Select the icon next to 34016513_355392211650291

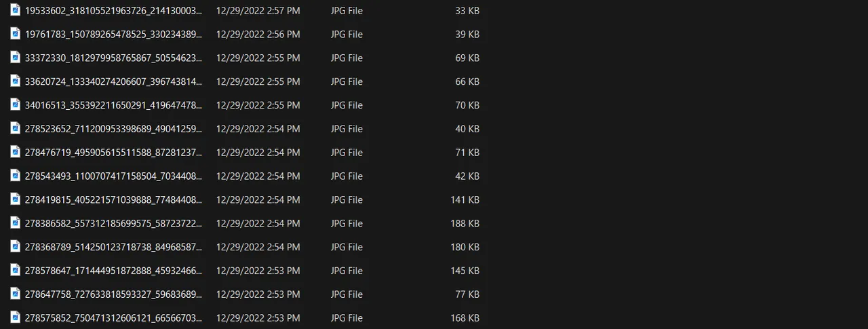click(x=15, y=105)
